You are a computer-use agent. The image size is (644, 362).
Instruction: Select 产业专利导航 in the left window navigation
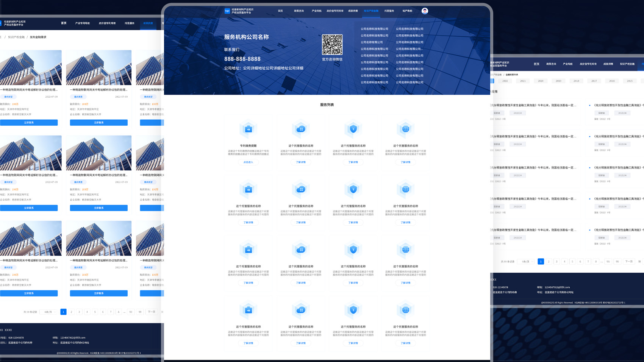83,23
